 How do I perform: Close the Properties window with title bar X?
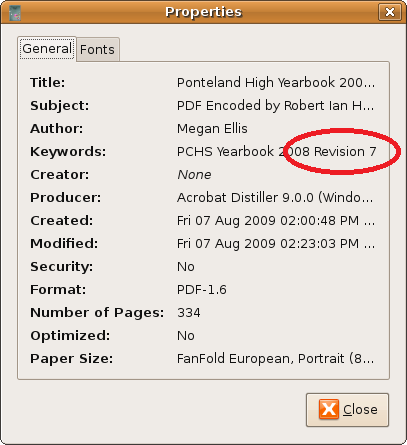pos(389,12)
